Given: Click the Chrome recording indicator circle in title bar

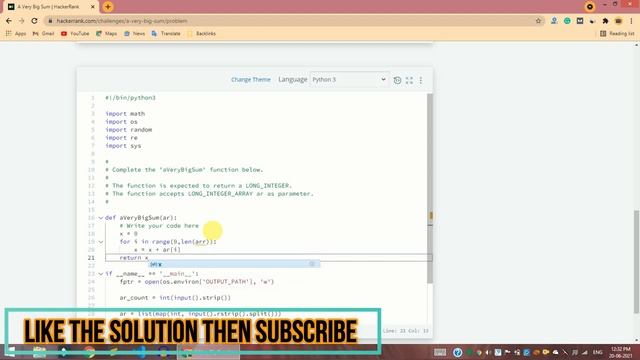Looking at the screenshot, I should [x=589, y=7].
